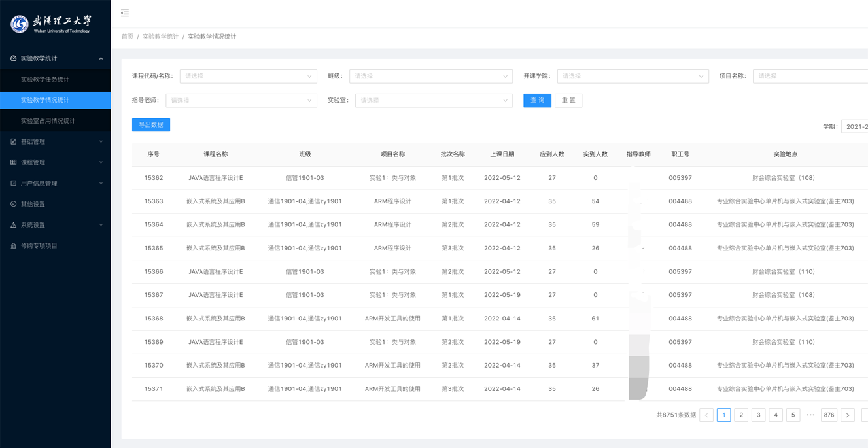The width and height of the screenshot is (868, 448).
Task: Expand the 课程管理 submenu arrow
Action: pos(101,162)
